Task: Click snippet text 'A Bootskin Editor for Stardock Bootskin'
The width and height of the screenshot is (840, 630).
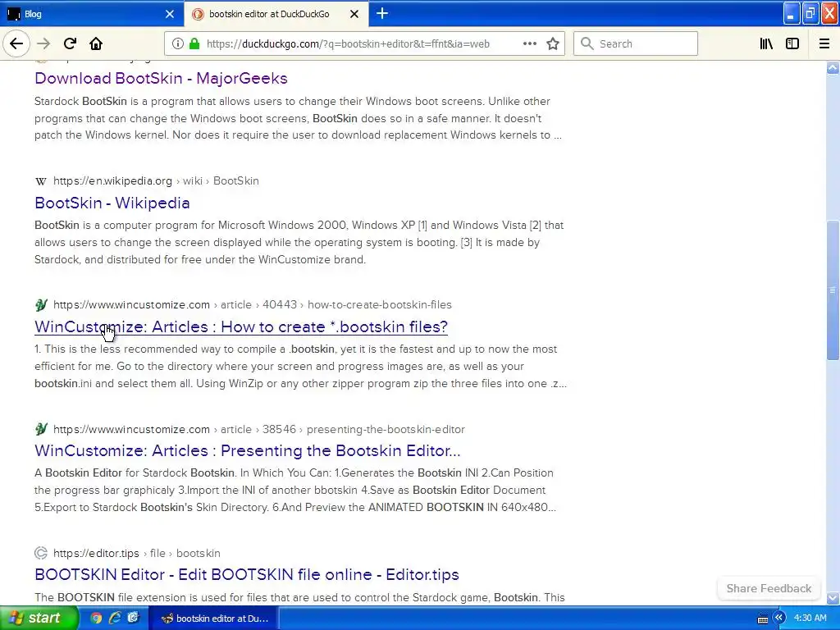Action: [x=135, y=473]
